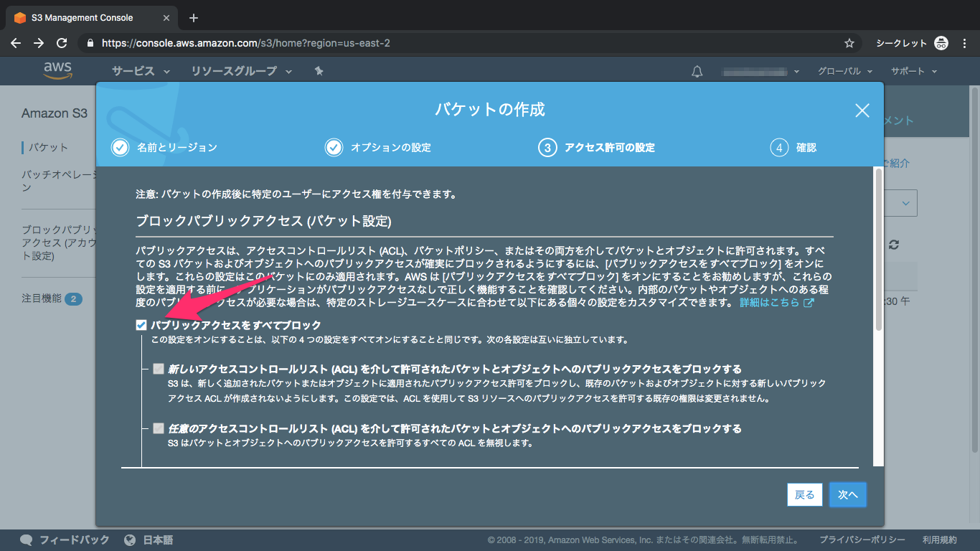Open the プライバシーポリシー link
This screenshot has height=551, width=980.
click(862, 540)
